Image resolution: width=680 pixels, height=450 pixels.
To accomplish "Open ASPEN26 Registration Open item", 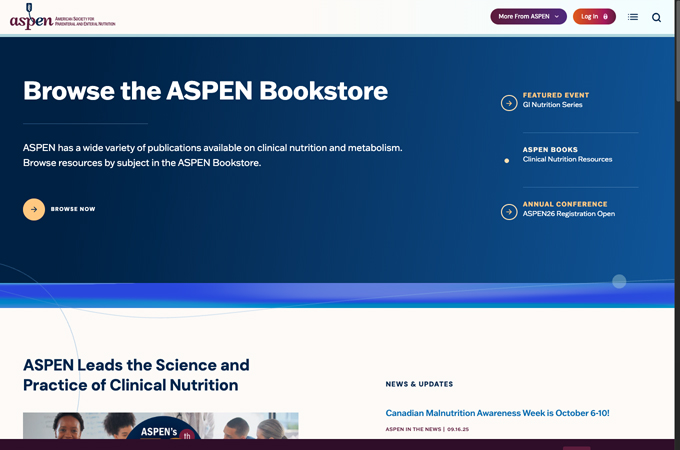I will click(x=569, y=214).
